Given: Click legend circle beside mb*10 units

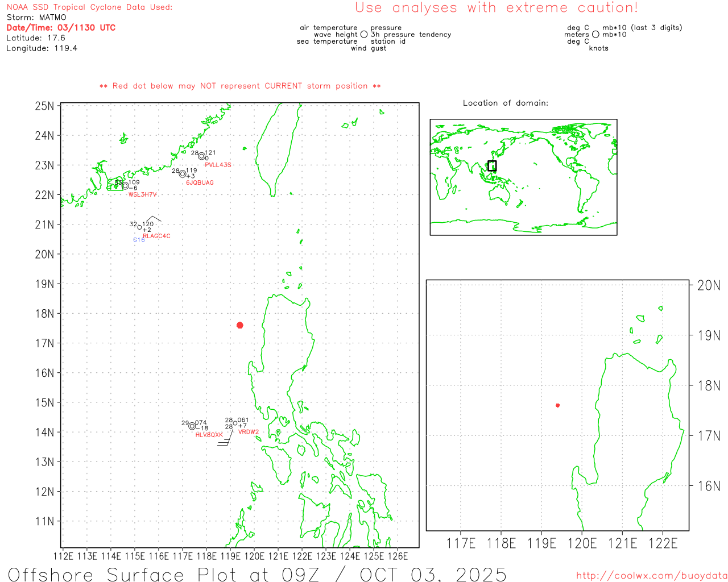Looking at the screenshot, I should coord(595,35).
